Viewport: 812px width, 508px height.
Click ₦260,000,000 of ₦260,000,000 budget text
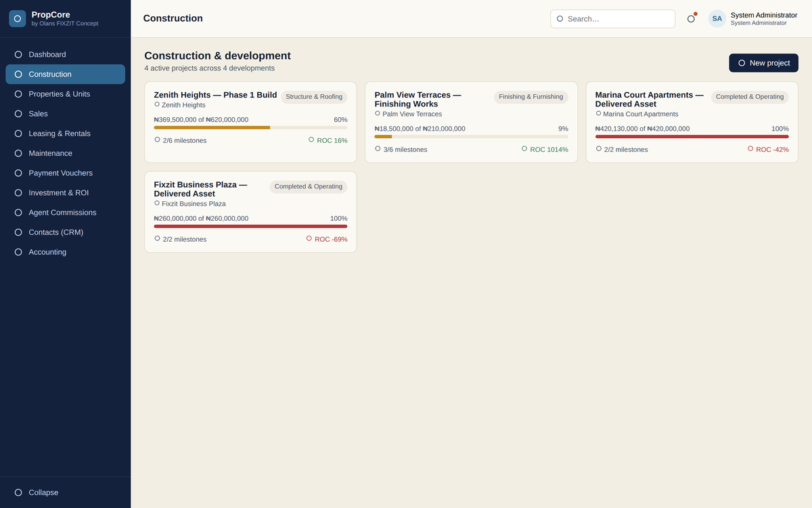(201, 219)
